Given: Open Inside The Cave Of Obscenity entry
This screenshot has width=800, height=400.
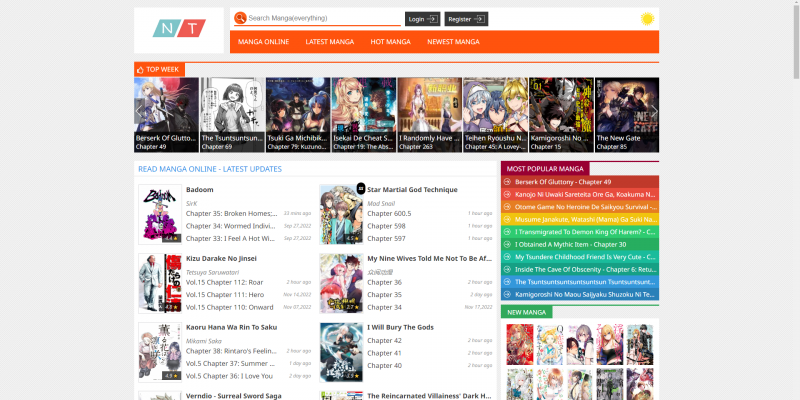Looking at the screenshot, I should (585, 269).
